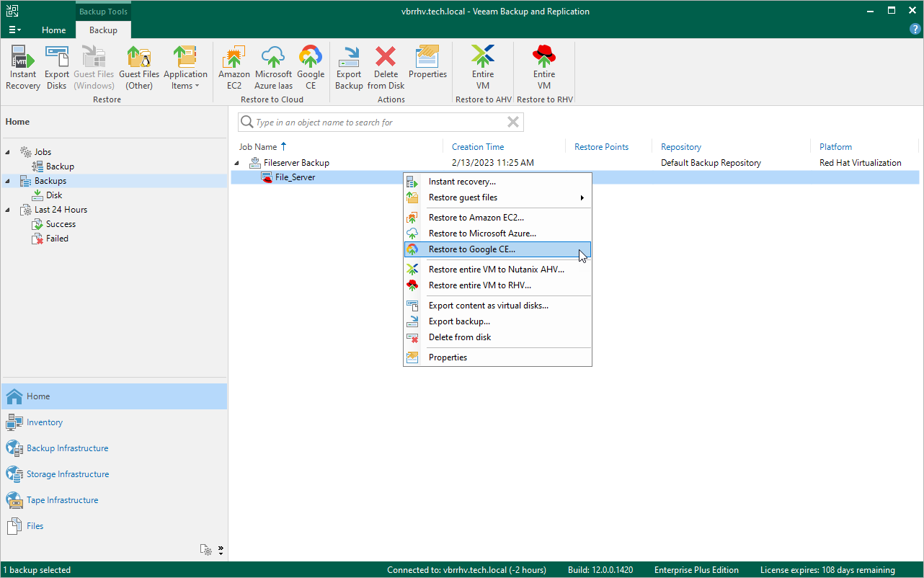The image size is (924, 578).
Task: Open Properties from the ribbon
Action: pyautogui.click(x=427, y=62)
